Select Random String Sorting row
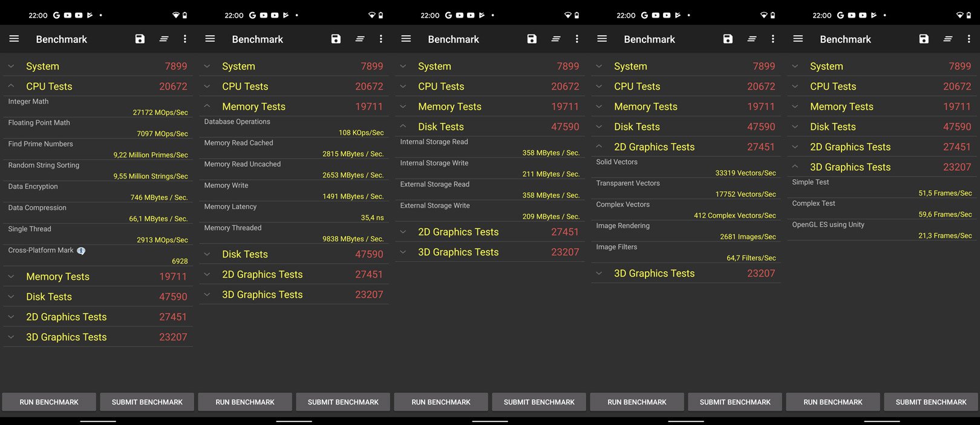Image resolution: width=980 pixels, height=425 pixels. coord(98,171)
